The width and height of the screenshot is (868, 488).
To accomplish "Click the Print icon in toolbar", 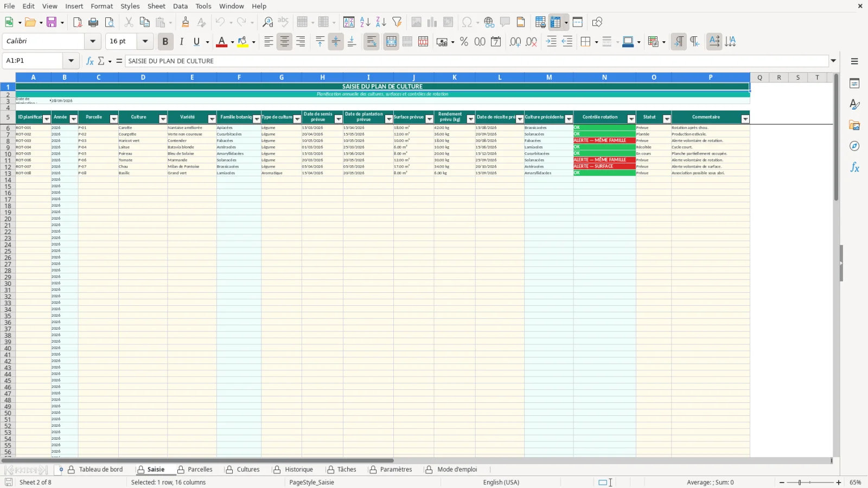I will [93, 22].
